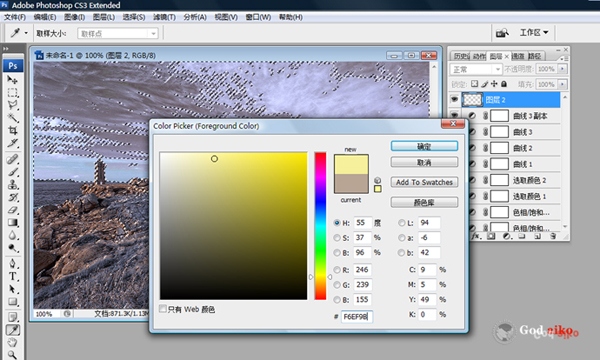The width and height of the screenshot is (600, 360).
Task: Click the lock position icon
Action: (494, 84)
